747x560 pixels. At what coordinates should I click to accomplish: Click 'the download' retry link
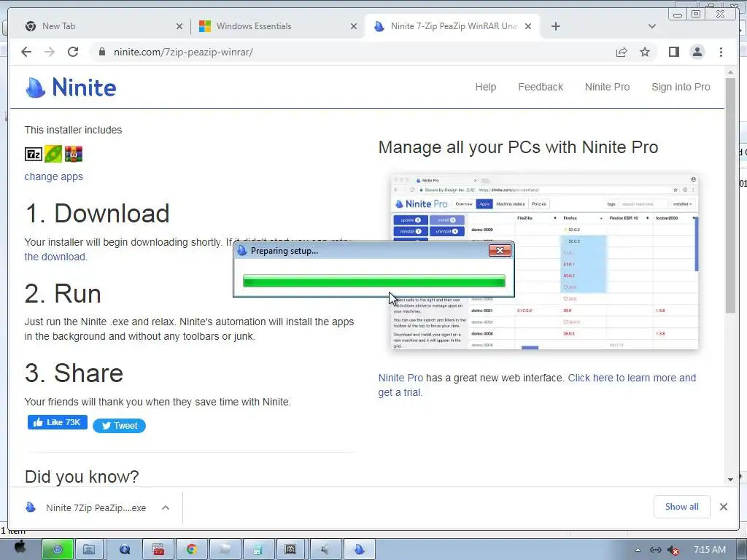[x=55, y=257]
